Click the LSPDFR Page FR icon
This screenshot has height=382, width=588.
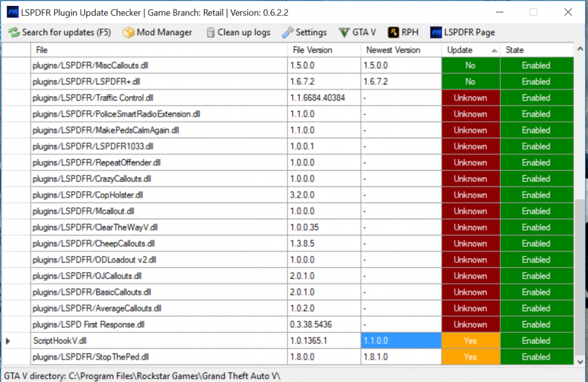pos(436,32)
